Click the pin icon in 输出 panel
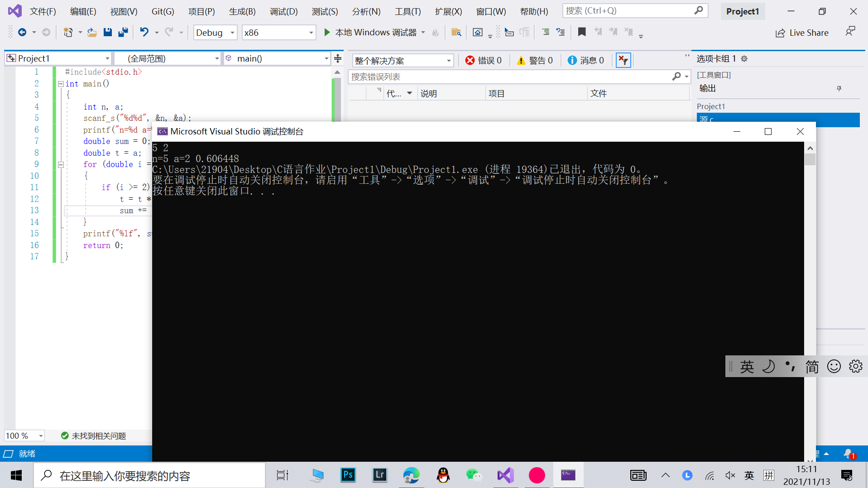Screen dimensions: 868x488 pyautogui.click(x=839, y=89)
